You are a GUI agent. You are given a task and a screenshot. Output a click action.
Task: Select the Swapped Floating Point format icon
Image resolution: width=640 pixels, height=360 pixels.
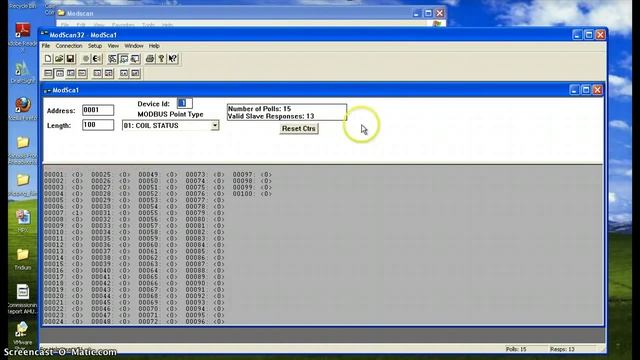109,73
